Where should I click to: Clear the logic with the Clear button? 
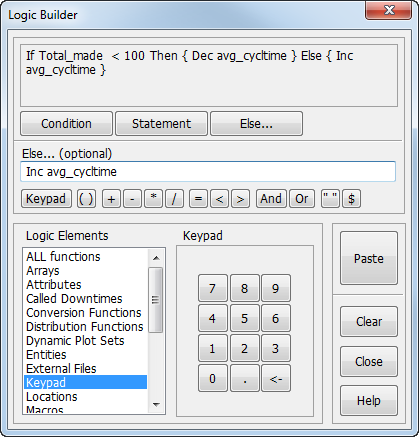[x=369, y=322]
